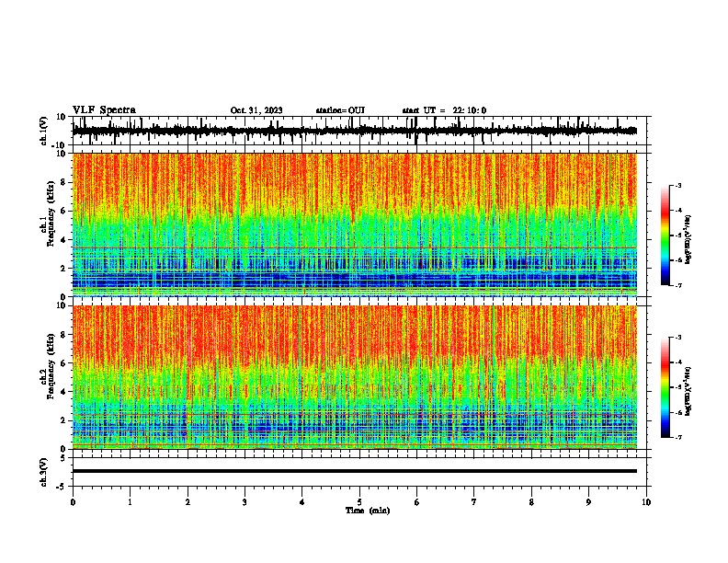Click the color bar beside ch.2 spectrogram
Viewport: 728px width, 563px height.
click(665, 387)
